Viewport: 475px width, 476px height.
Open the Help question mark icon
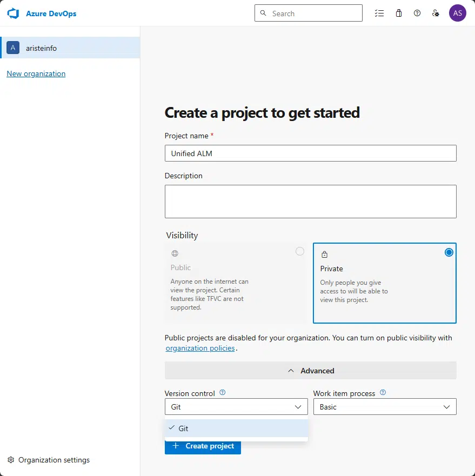click(417, 13)
